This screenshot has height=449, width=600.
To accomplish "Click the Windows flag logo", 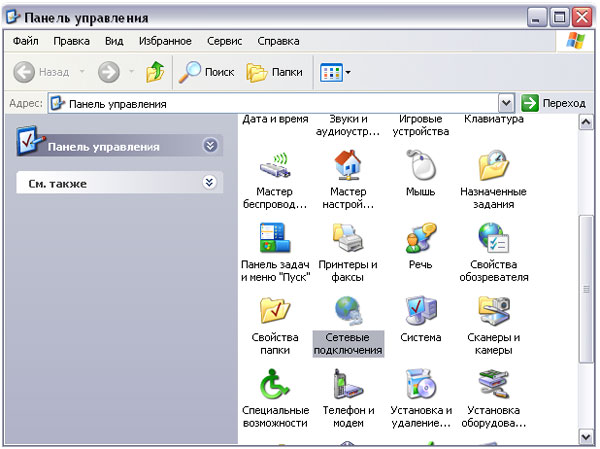I will coord(576,41).
